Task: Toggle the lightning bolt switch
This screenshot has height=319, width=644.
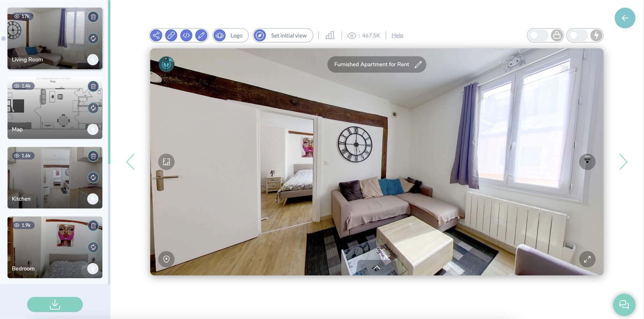Action: pos(584,35)
